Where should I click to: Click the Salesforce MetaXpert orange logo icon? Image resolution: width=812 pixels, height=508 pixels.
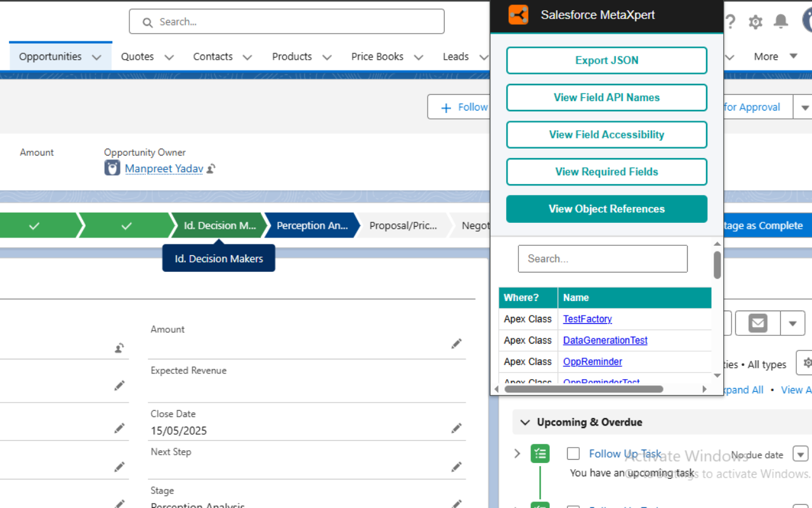[518, 15]
